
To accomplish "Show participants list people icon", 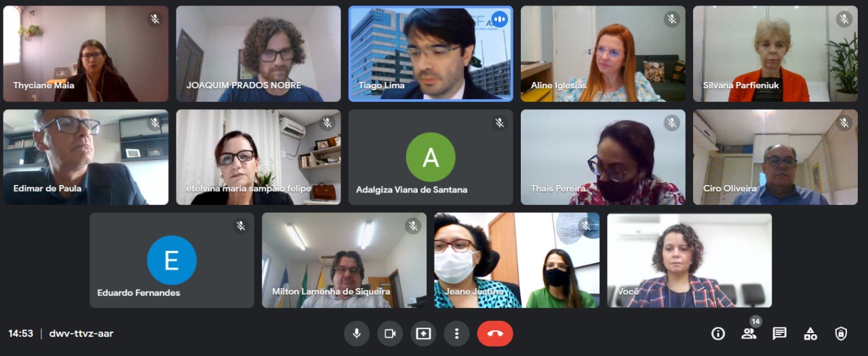I will (x=749, y=334).
